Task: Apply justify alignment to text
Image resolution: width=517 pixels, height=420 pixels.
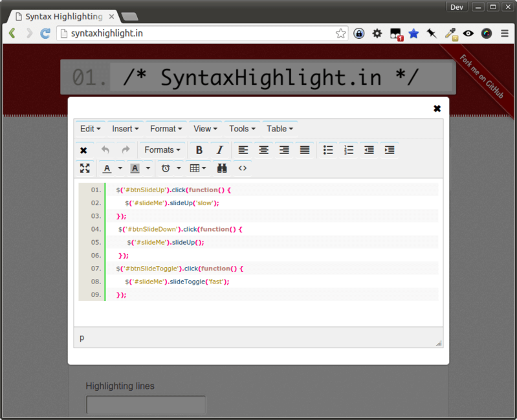Action: 305,150
